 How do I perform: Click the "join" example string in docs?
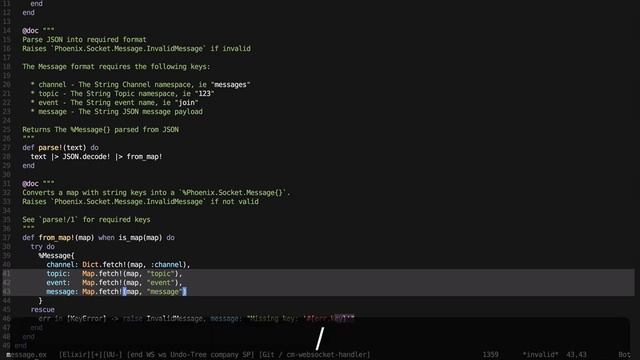click(x=187, y=102)
